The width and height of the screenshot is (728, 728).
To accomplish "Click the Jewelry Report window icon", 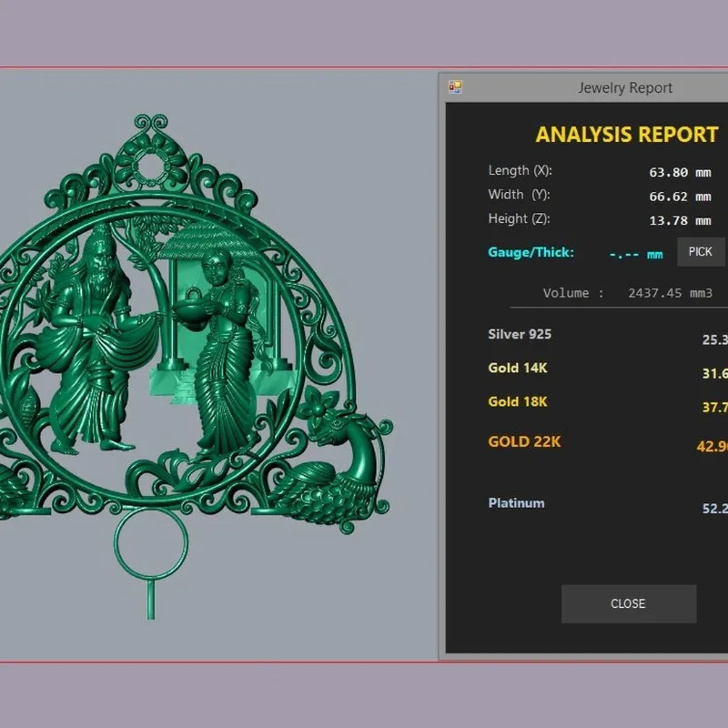I will 455,86.
